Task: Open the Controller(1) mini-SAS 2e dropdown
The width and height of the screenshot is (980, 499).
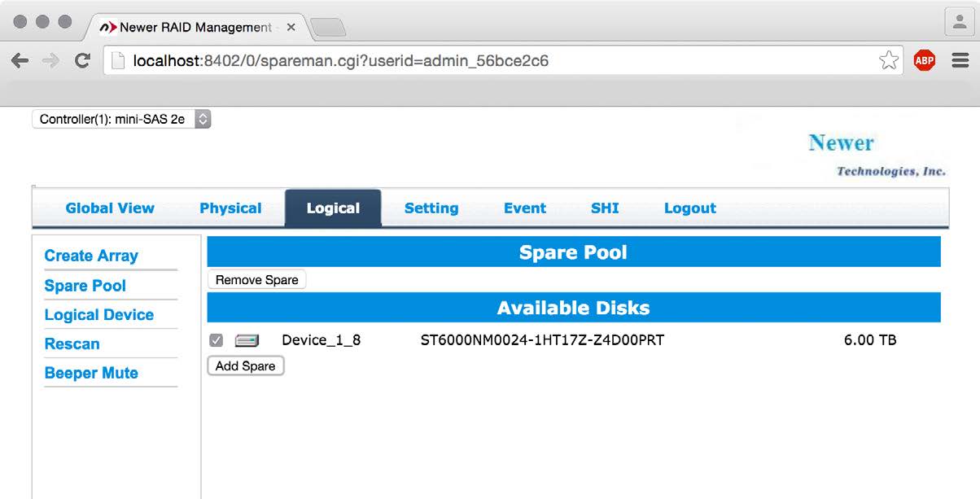Action: point(121,119)
